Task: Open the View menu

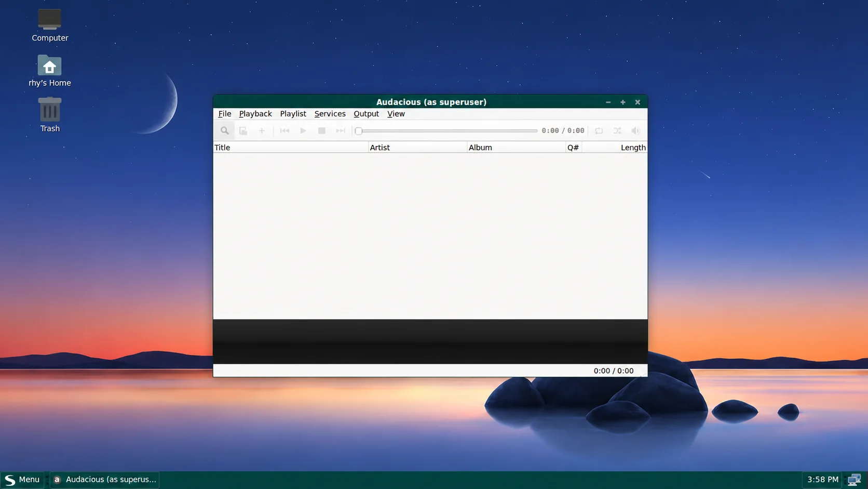Action: pyautogui.click(x=396, y=114)
